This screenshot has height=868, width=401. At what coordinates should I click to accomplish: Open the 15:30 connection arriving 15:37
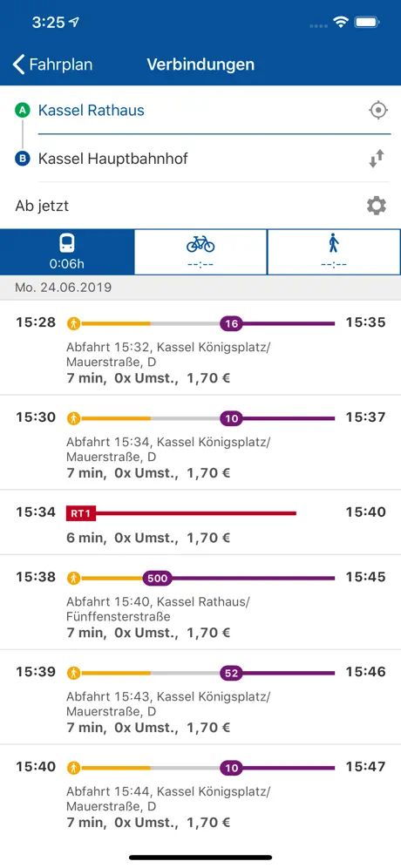coord(200,442)
